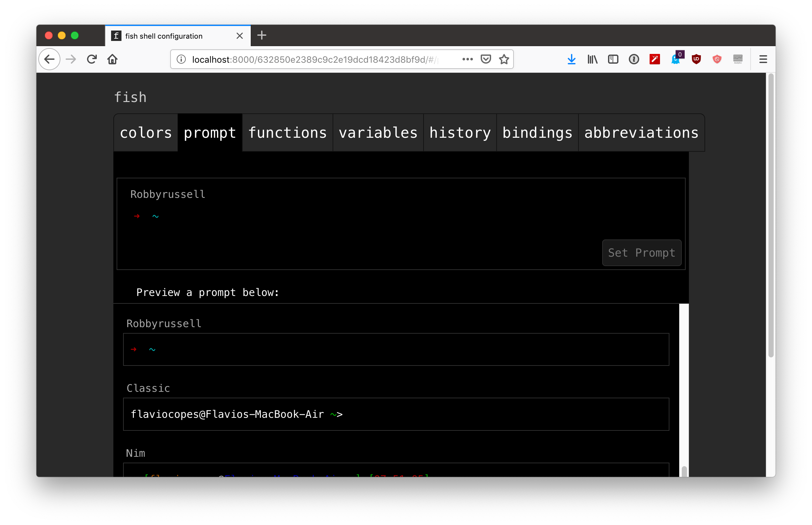Open the Firefox hamburger menu
The image size is (812, 525).
pyautogui.click(x=763, y=59)
